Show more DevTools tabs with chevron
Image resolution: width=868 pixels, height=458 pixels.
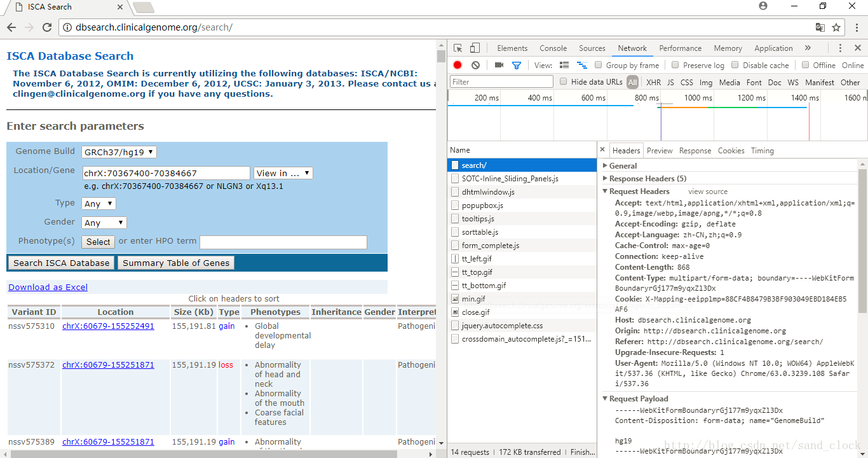(x=808, y=48)
